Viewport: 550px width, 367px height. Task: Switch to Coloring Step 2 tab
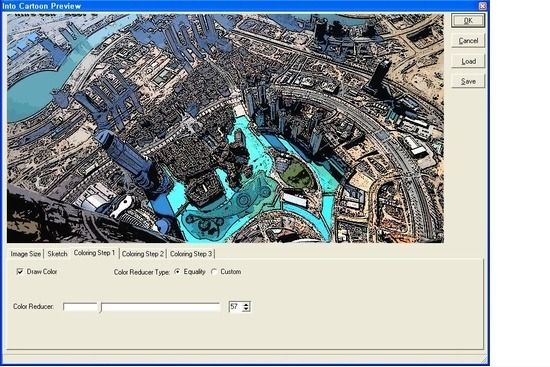click(143, 254)
